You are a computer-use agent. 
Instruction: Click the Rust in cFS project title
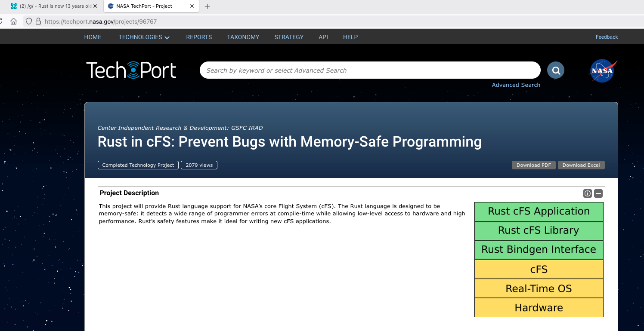click(x=290, y=142)
